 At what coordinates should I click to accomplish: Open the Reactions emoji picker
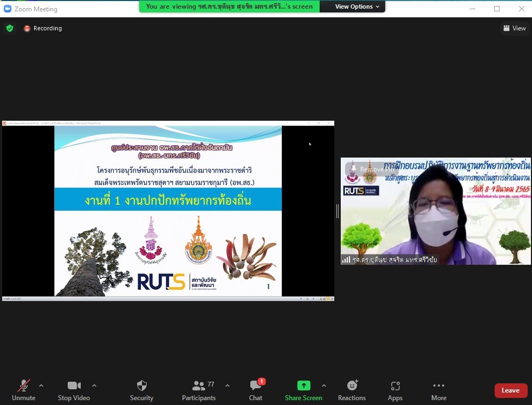(x=352, y=390)
